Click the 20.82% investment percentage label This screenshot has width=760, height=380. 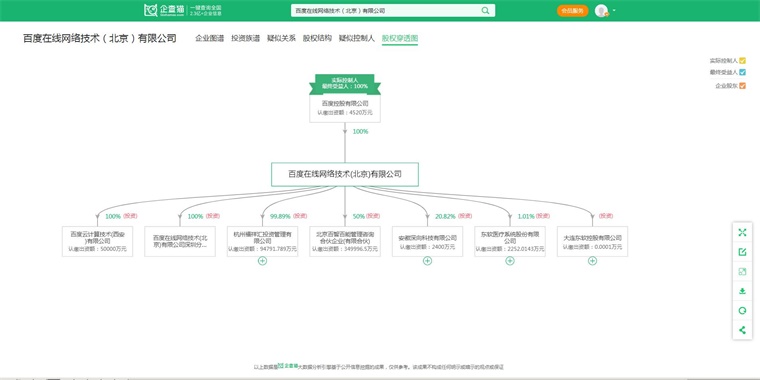pyautogui.click(x=445, y=216)
